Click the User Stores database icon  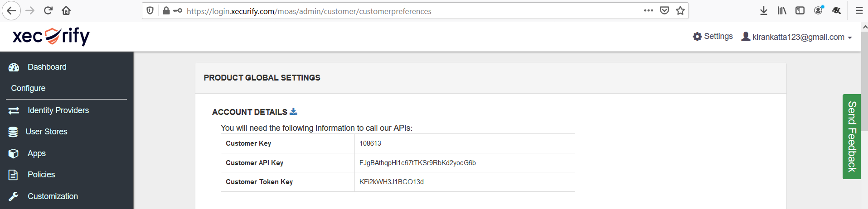(13, 132)
